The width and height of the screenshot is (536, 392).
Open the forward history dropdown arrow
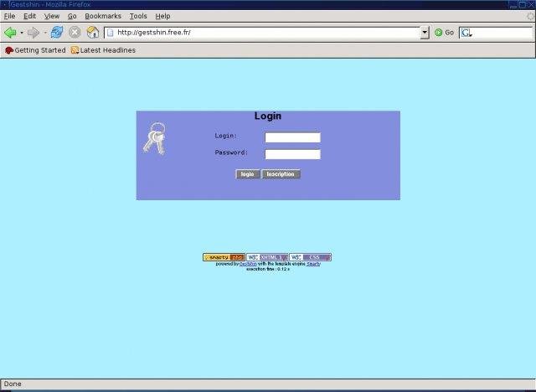click(x=44, y=33)
